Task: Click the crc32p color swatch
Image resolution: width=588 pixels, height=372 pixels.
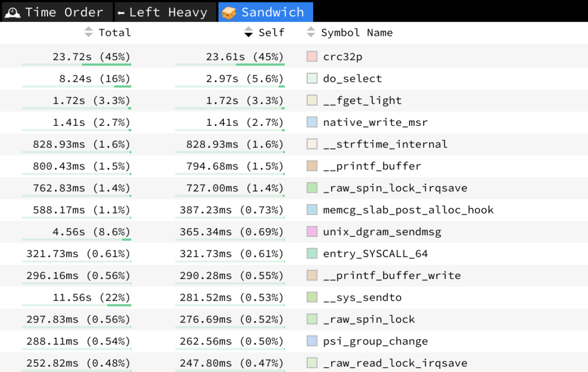Action: (312, 56)
